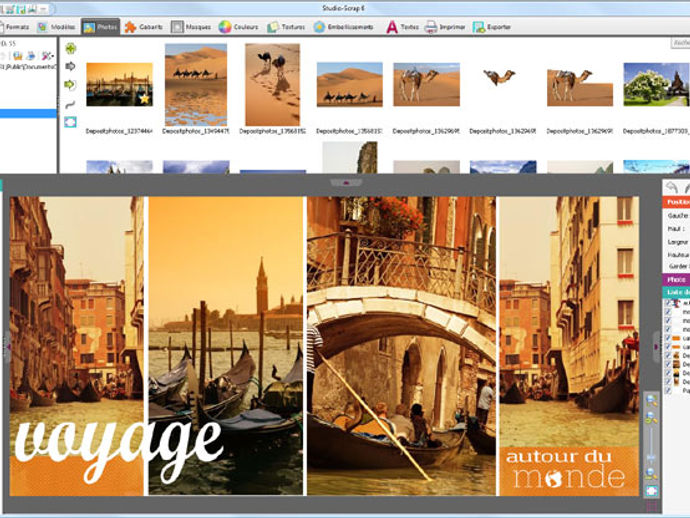
Task: Expand the teal Liste section header
Action: pyautogui.click(x=676, y=292)
